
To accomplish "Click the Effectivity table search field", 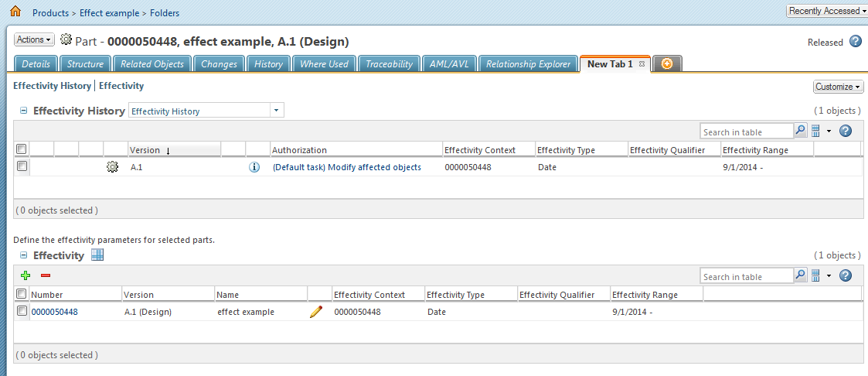I will coord(746,276).
